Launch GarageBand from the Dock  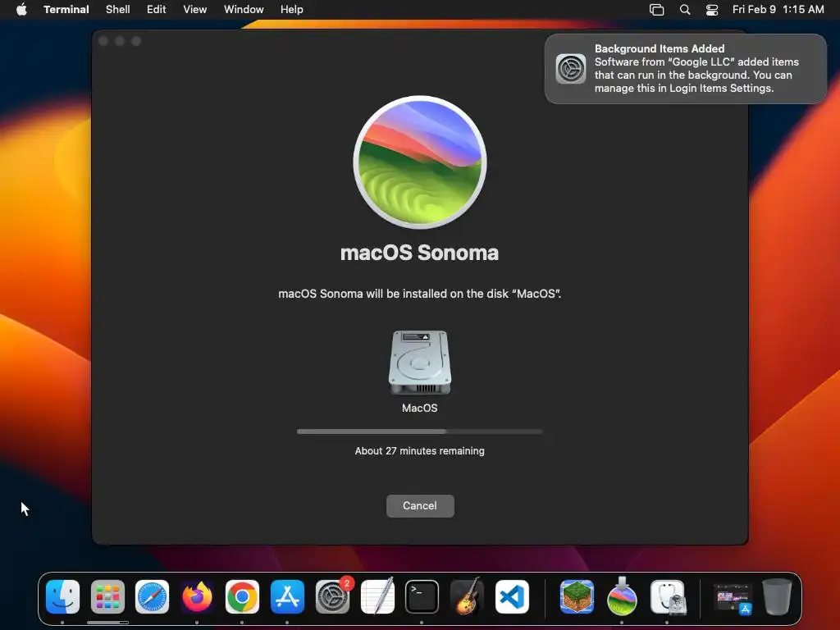[x=467, y=597]
